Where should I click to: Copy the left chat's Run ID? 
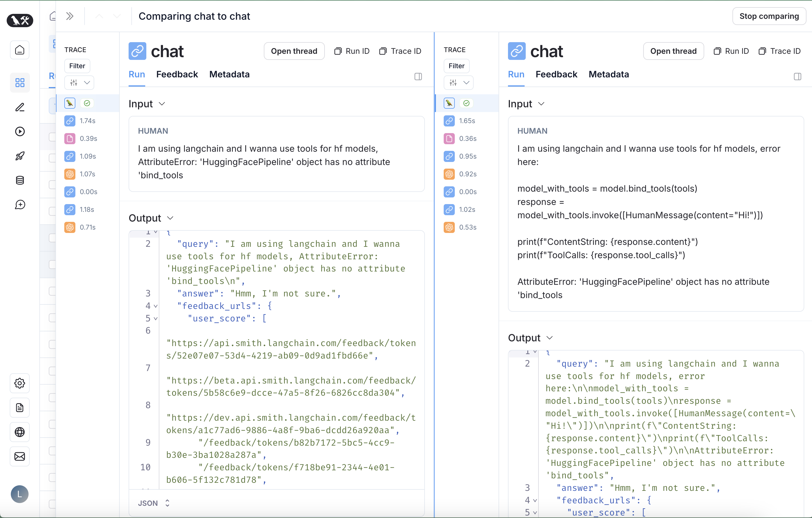click(x=352, y=51)
